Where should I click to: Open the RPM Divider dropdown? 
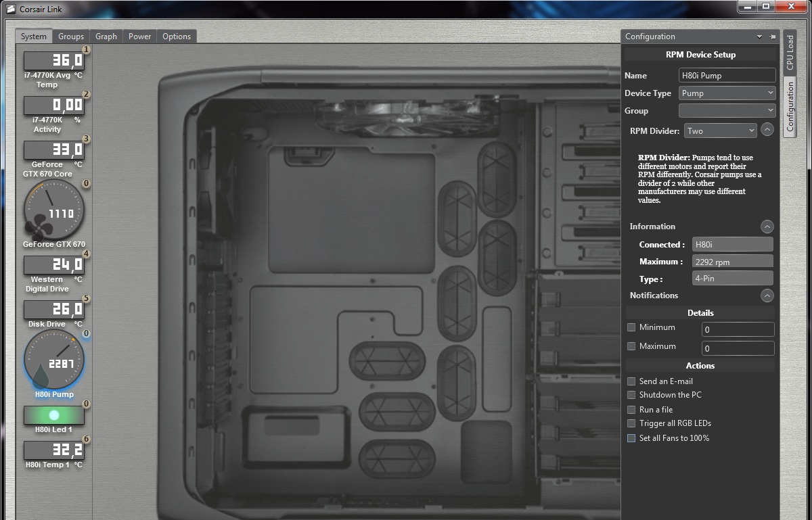coord(720,131)
